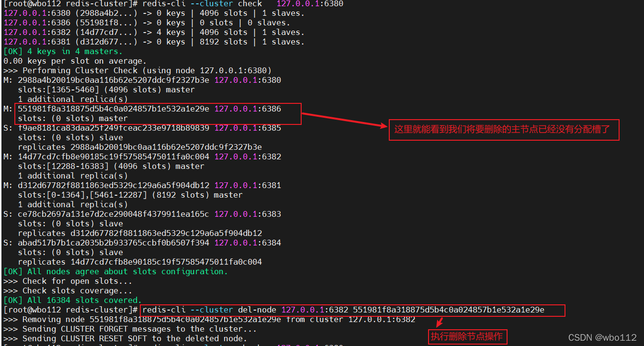The height and width of the screenshot is (346, 644).
Task: Click 'replicates d312d67782f8811863ed5329c129a6a5f904db12' line
Action: 140,233
